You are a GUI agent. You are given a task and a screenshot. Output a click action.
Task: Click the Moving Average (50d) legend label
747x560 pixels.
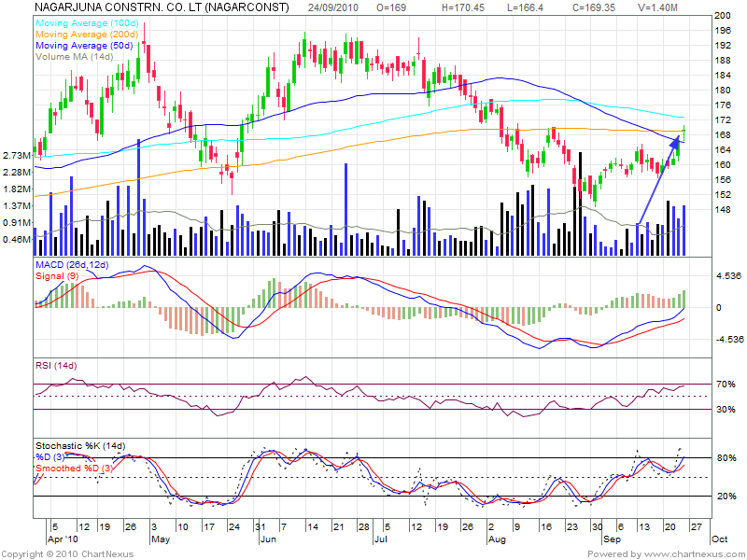pyautogui.click(x=83, y=45)
